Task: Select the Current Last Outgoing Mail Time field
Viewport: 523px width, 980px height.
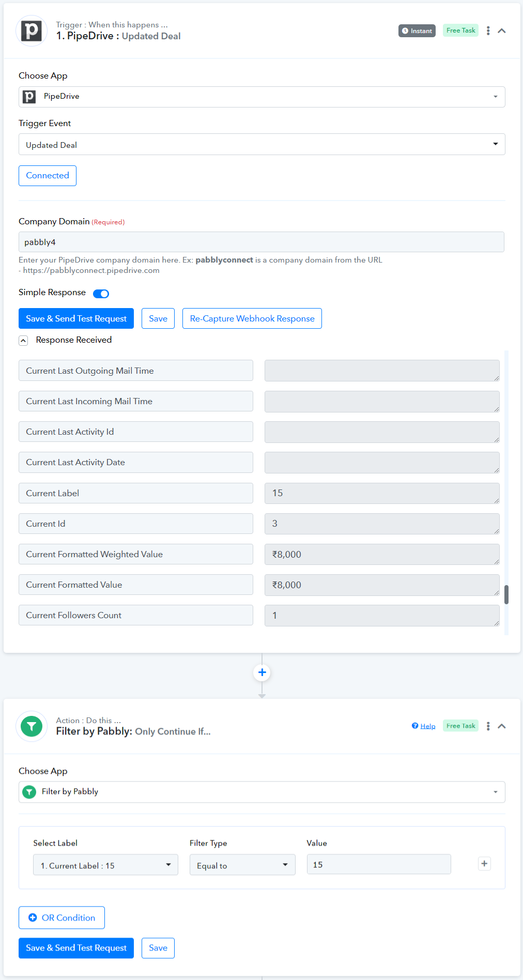Action: (x=136, y=371)
